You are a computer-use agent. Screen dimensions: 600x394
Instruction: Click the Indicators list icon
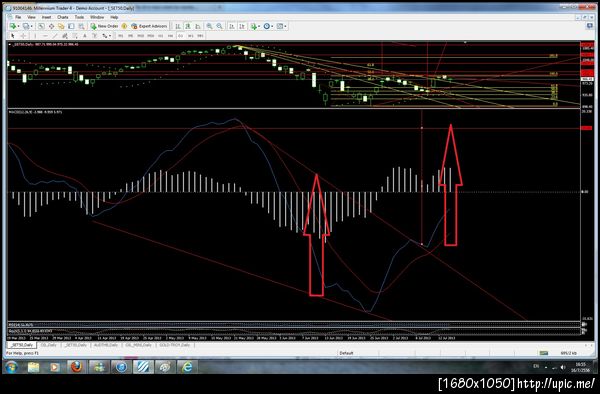[254, 26]
